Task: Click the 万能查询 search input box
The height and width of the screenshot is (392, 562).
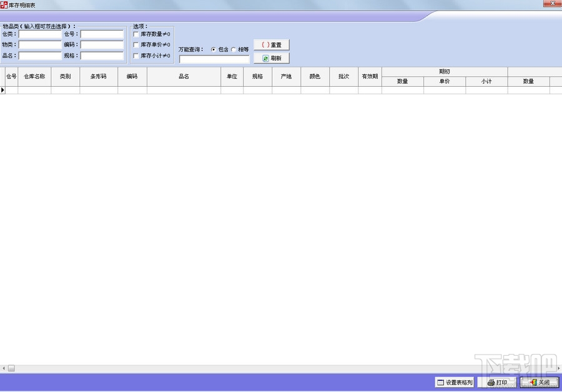Action: coord(214,59)
